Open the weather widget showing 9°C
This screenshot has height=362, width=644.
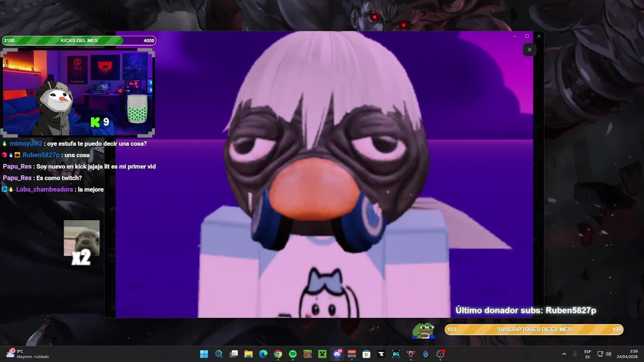click(x=28, y=354)
